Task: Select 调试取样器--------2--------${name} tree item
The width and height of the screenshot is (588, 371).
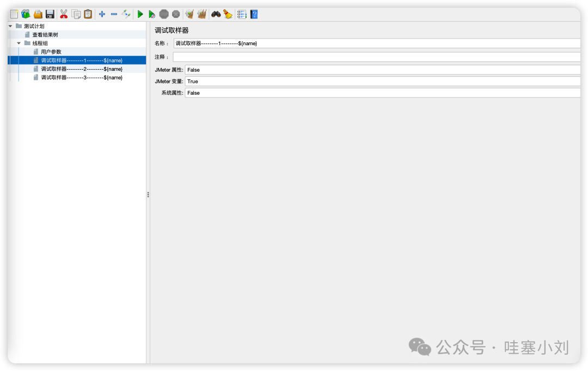Action: (82, 69)
